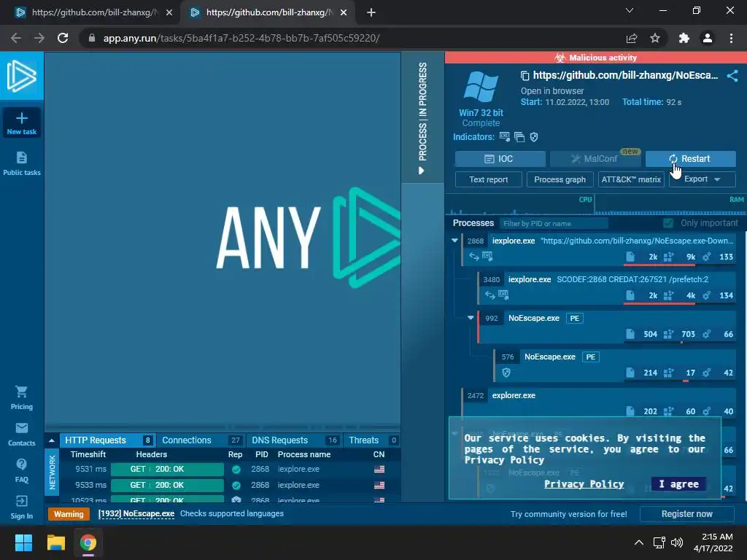Open a new Chrome tab

tap(371, 12)
